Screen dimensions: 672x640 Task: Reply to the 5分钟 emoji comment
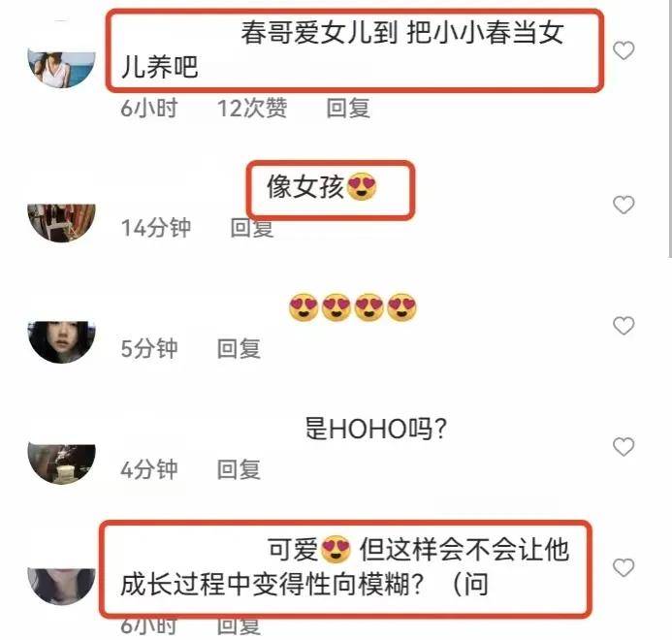239,348
